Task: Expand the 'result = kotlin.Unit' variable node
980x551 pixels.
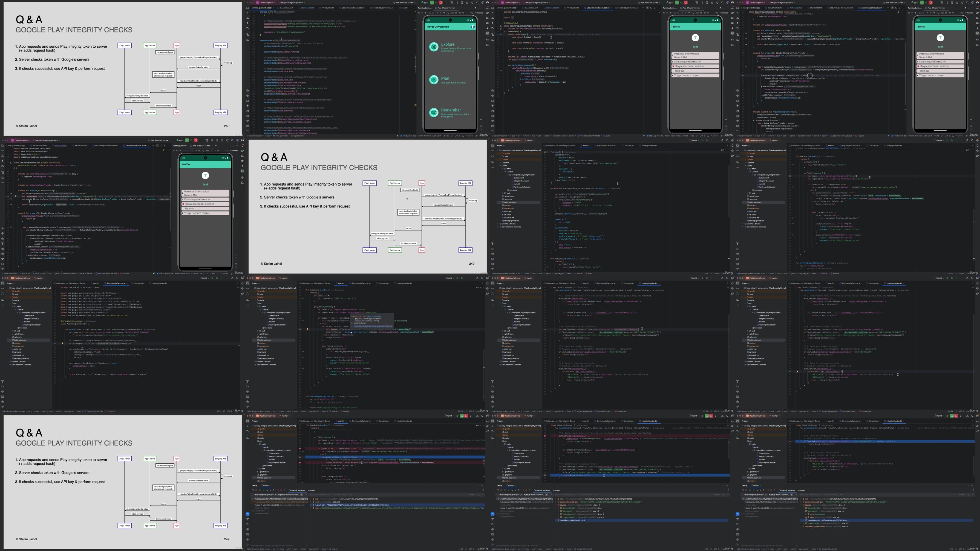Action: click(x=311, y=502)
